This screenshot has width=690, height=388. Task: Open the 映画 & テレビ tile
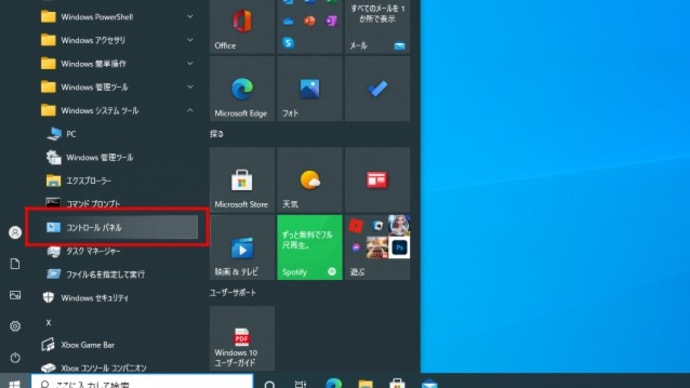[x=242, y=247]
